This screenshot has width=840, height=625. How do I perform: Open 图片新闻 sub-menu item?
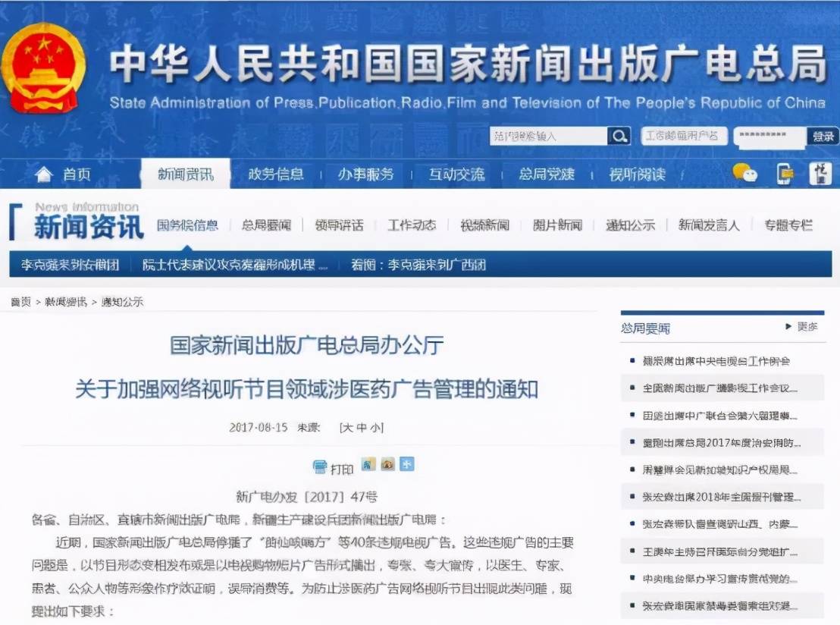(x=557, y=225)
